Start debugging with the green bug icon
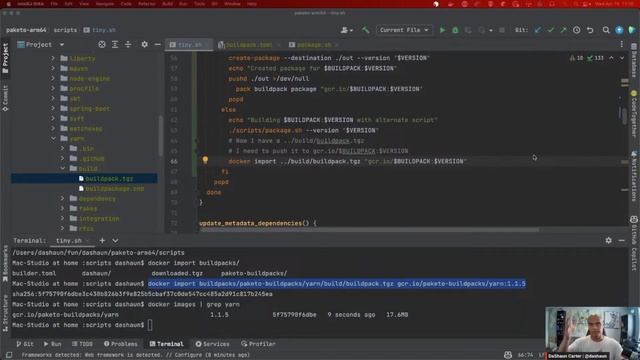This screenshot has width=640, height=360. click(x=455, y=30)
